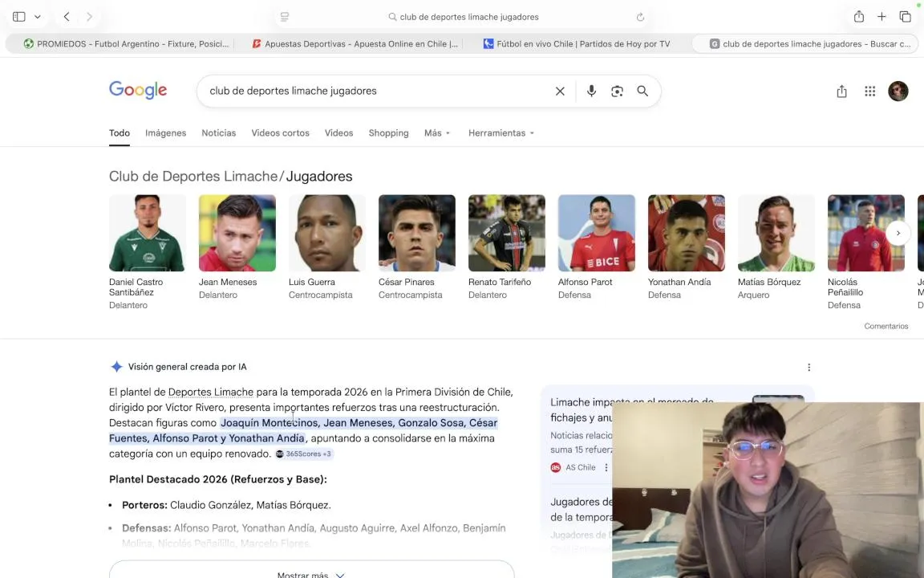Image resolution: width=924 pixels, height=578 pixels.
Task: Select the Todo results tab
Action: 119,133
